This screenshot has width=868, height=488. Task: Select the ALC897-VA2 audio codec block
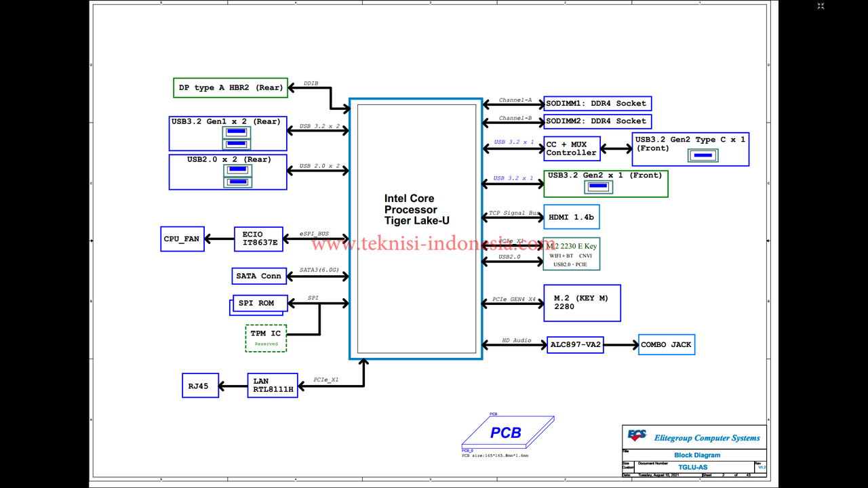click(575, 344)
